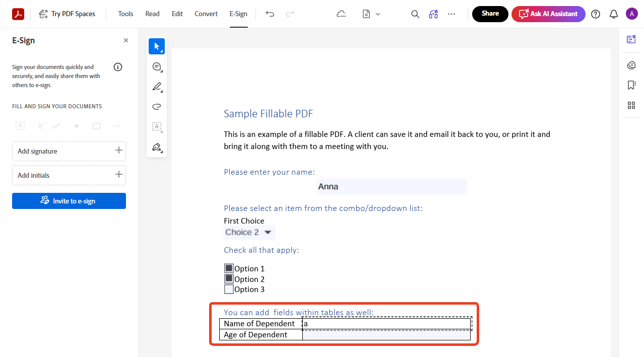Click the Share button
644x357 pixels.
click(x=490, y=14)
